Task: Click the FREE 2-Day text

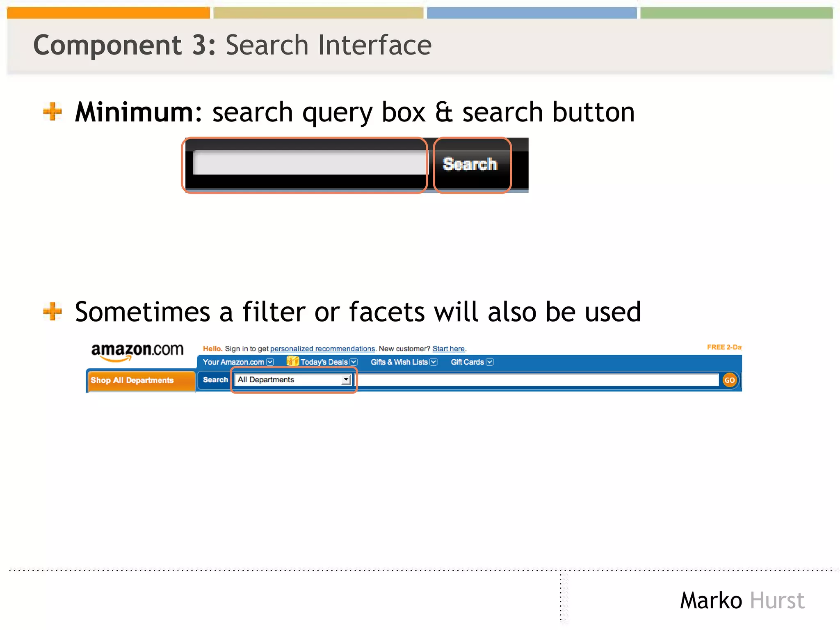Action: (724, 347)
